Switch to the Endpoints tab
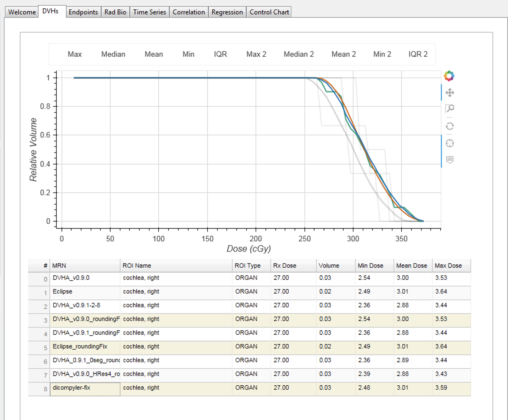 click(x=84, y=12)
